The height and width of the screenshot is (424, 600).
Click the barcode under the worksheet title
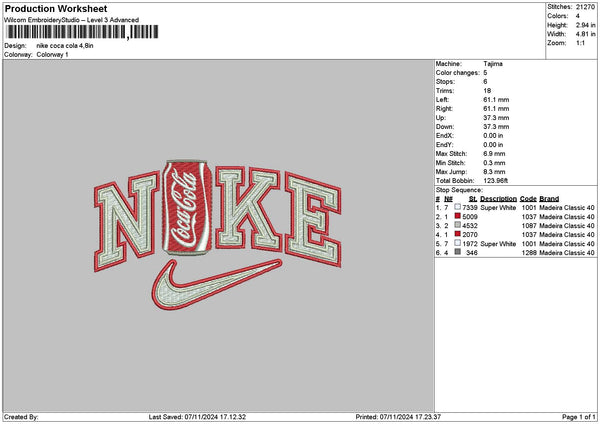(x=82, y=32)
